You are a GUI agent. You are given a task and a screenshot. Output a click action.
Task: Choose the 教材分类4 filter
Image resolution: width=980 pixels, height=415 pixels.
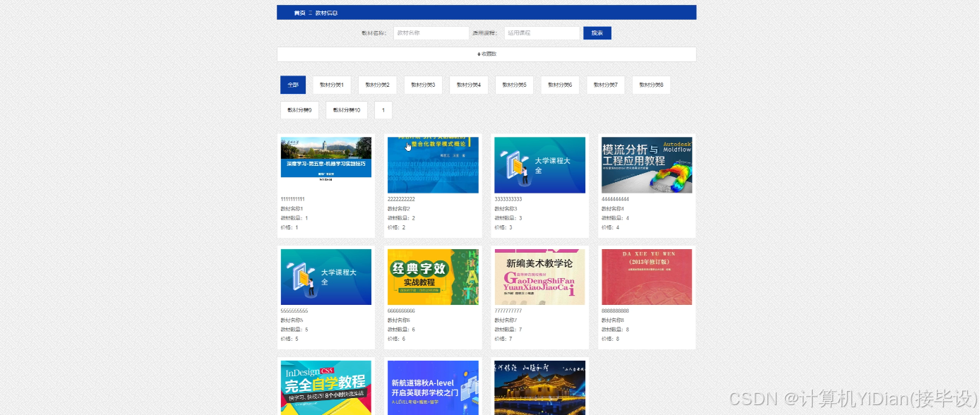click(x=469, y=85)
